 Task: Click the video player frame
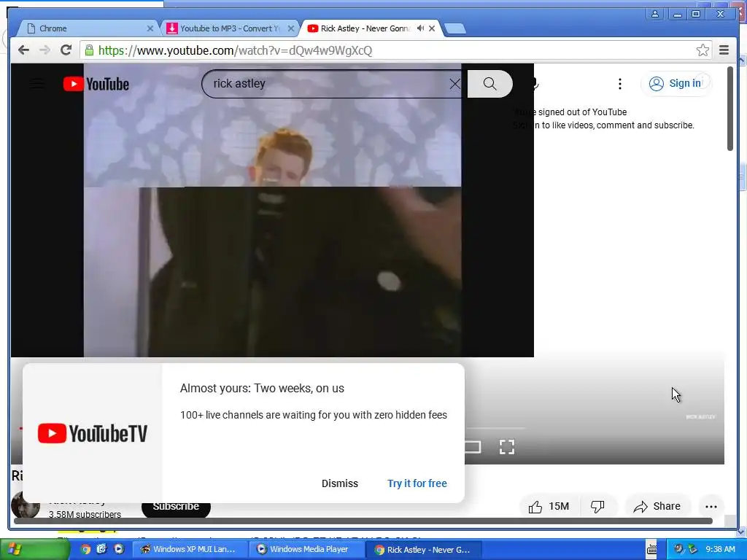(272, 210)
